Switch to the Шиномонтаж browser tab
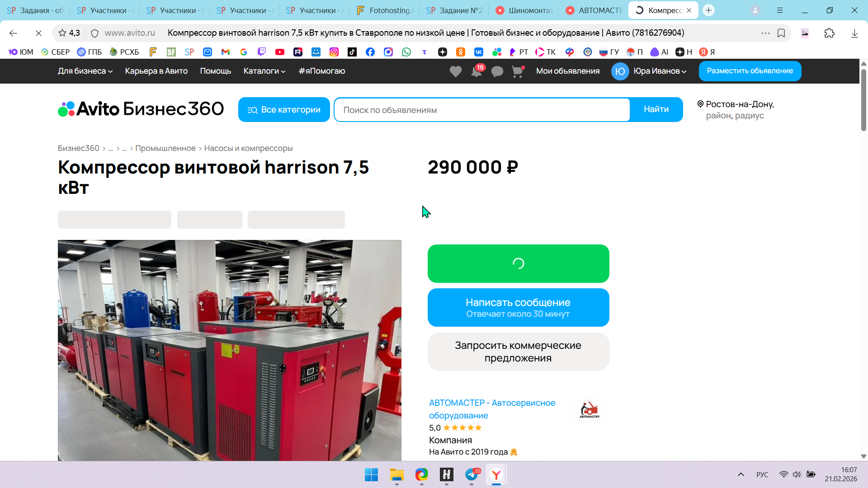The height and width of the screenshot is (488, 868). coord(524,10)
